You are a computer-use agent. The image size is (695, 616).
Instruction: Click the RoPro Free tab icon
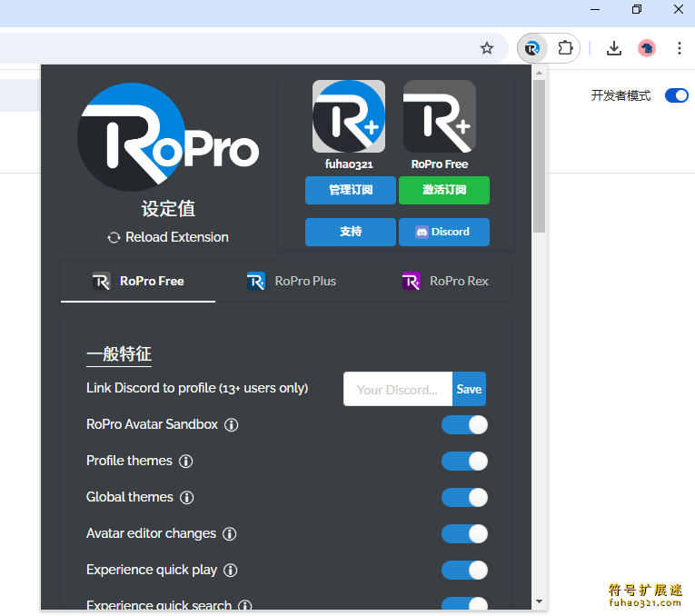pos(102,281)
